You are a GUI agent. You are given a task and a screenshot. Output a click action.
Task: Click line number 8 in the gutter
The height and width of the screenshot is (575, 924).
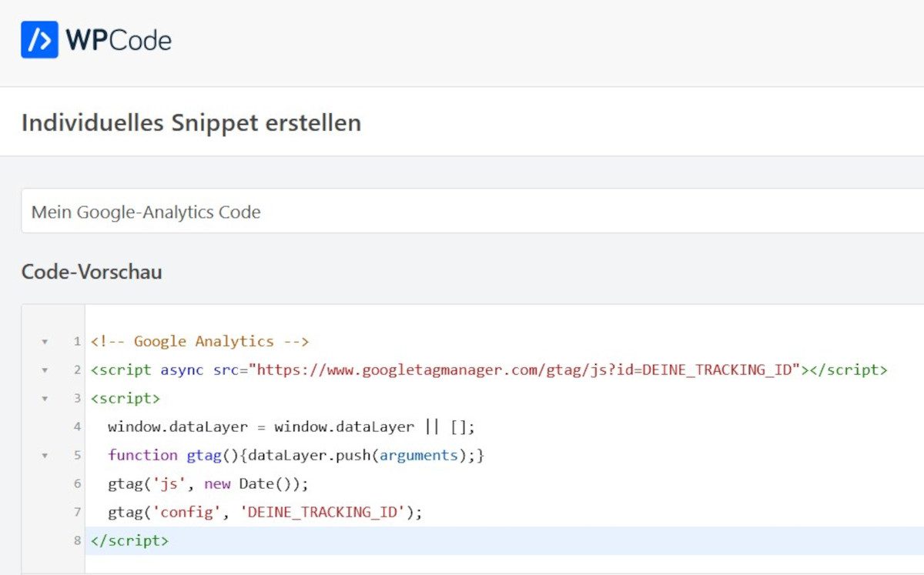tap(77, 540)
